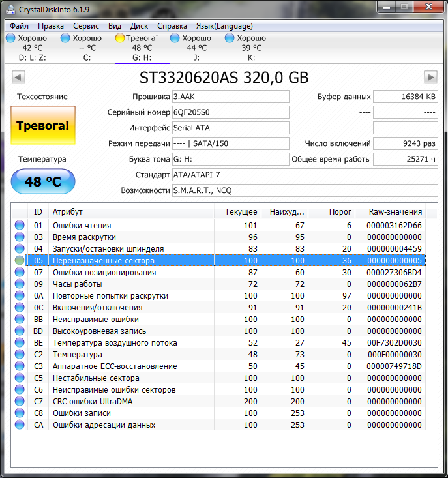
Task: Go to the previous disk with left arrow
Action: click(18, 78)
